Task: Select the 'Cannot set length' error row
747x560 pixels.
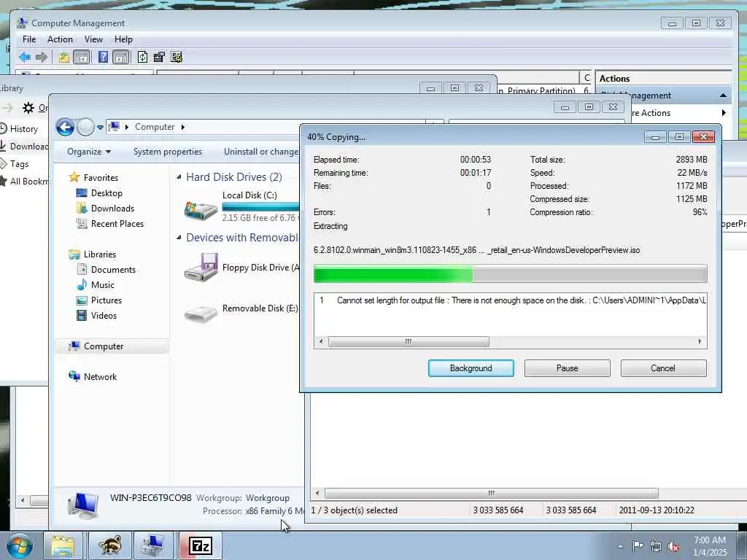Action: point(510,300)
